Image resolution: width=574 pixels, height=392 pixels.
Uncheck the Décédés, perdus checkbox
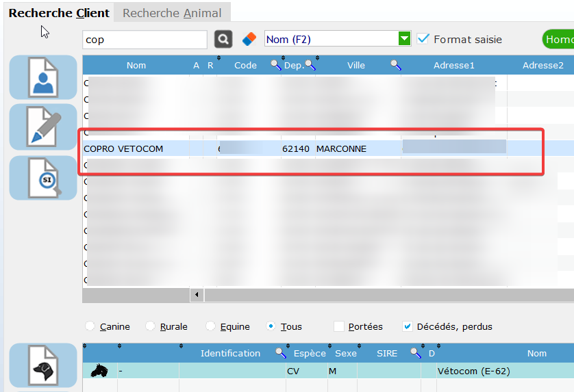pos(408,326)
